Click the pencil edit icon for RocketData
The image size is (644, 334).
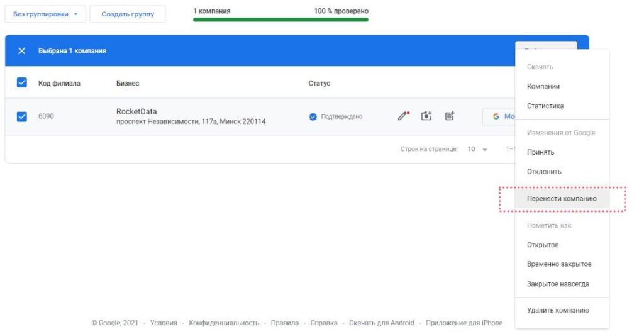[403, 116]
